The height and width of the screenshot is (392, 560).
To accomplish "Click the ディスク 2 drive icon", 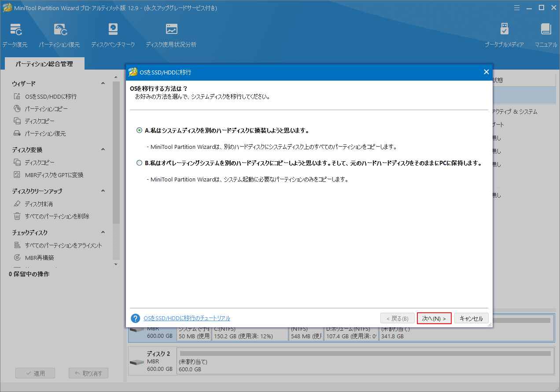I will 136,362.
